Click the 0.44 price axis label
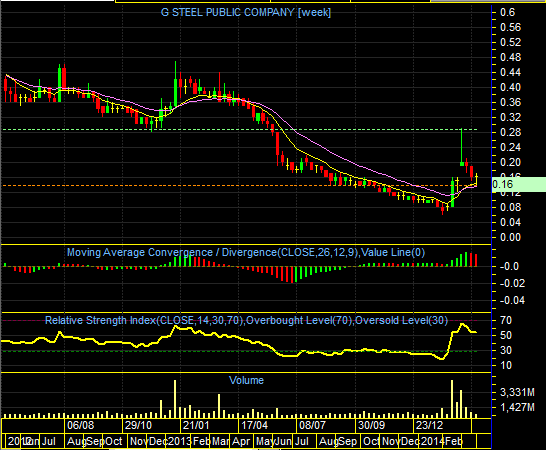This screenshot has width=546, height=450. coord(510,72)
